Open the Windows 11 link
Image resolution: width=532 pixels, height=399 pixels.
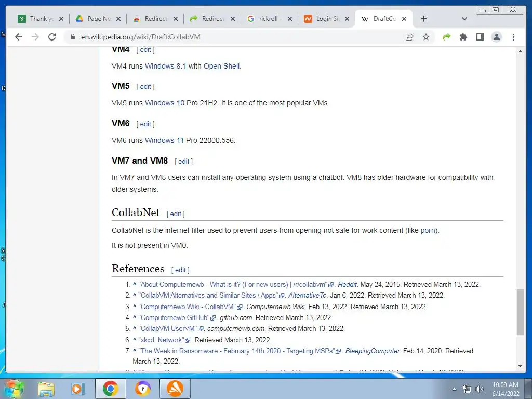(164, 140)
